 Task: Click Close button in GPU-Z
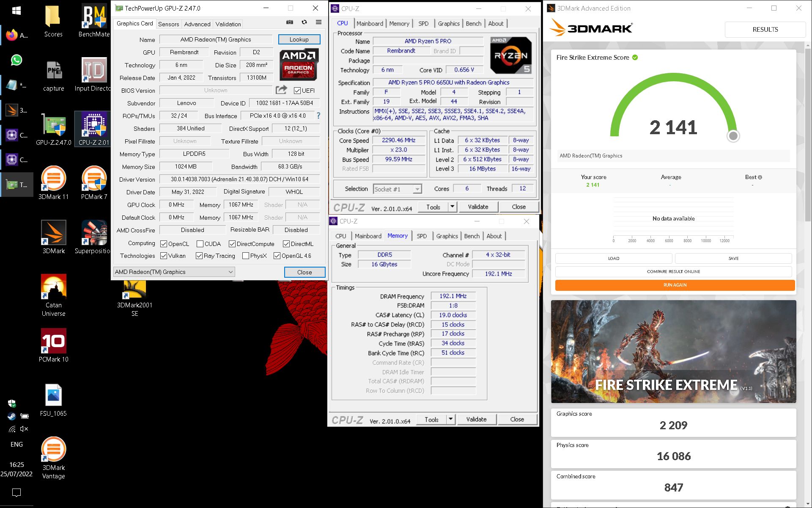(x=304, y=272)
